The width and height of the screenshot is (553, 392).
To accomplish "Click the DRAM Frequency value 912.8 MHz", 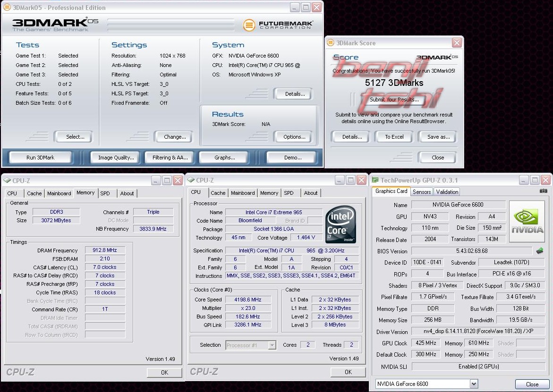I will (x=105, y=250).
